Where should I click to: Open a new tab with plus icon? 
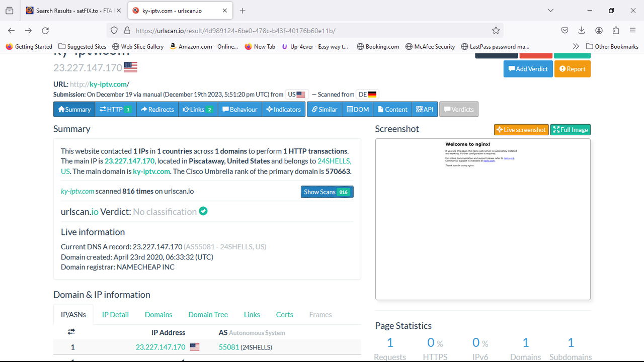click(x=243, y=11)
